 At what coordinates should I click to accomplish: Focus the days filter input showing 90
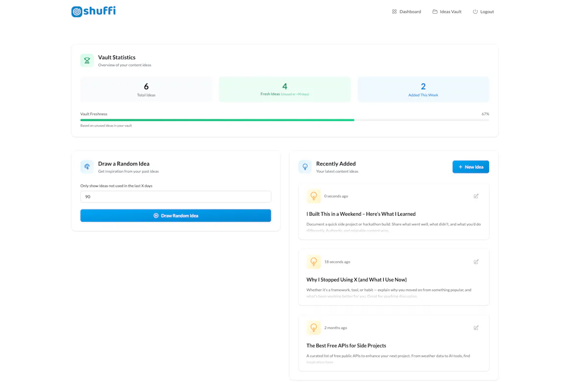(x=175, y=197)
